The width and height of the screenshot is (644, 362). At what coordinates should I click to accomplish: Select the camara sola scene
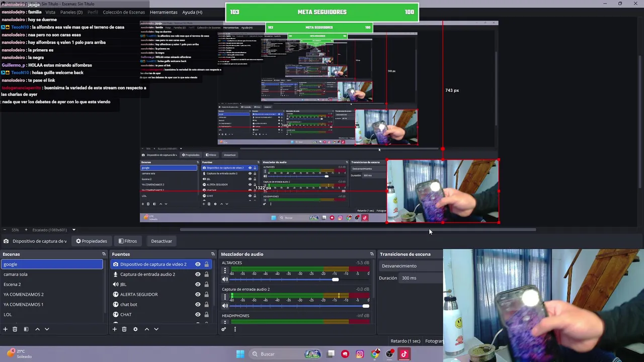click(x=52, y=275)
